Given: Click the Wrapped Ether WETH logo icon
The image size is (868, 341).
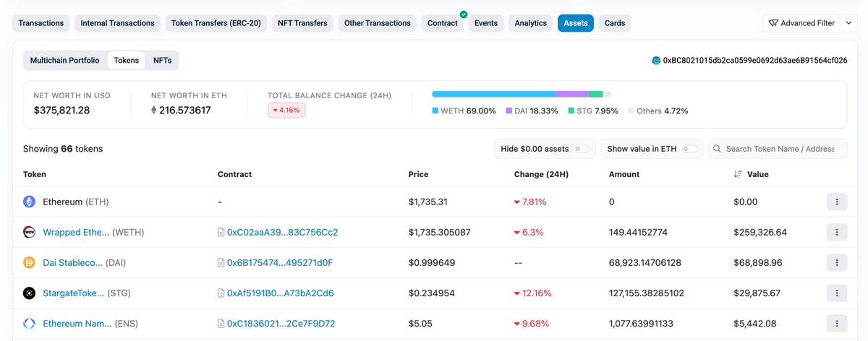Looking at the screenshot, I should click(x=29, y=232).
